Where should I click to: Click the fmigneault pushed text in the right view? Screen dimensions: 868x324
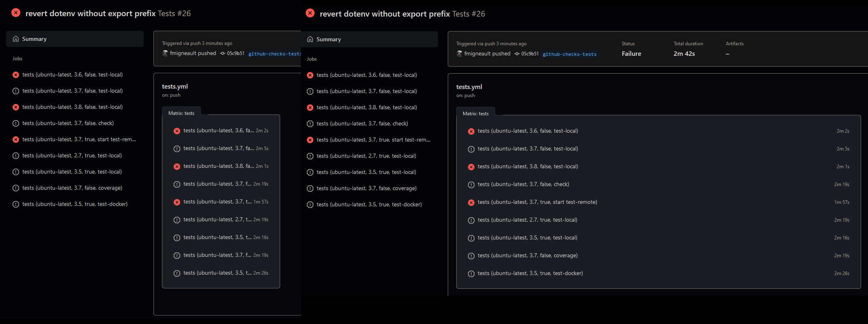487,53
